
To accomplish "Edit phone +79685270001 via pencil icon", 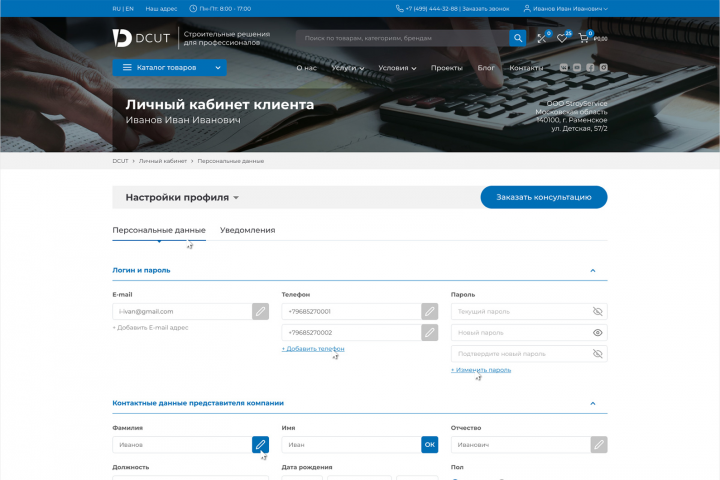I will pyautogui.click(x=429, y=311).
